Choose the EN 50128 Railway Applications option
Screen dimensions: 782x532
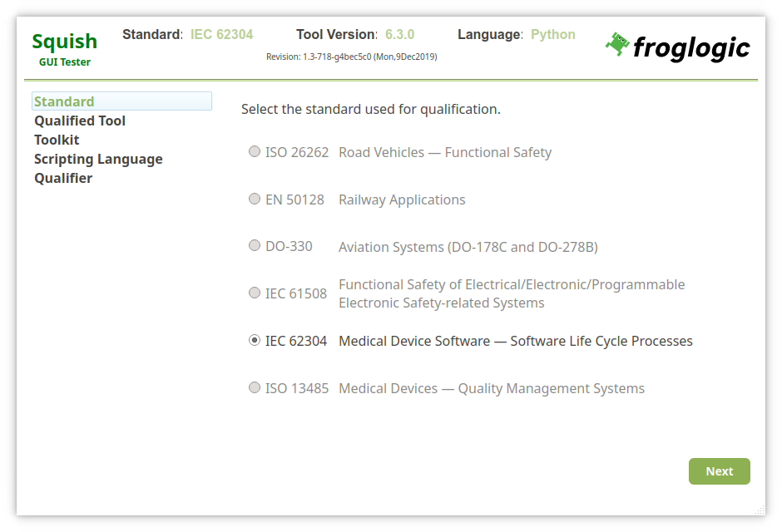[255, 199]
